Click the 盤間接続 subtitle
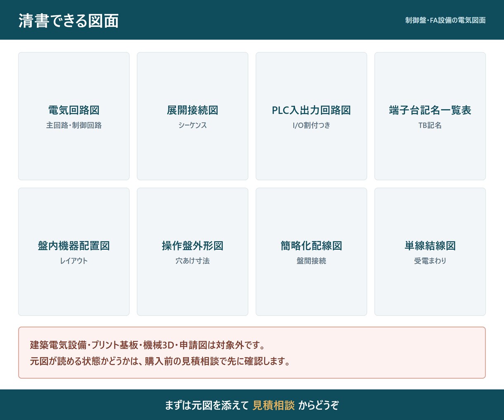Image resolution: width=504 pixels, height=420 pixels. 311,261
